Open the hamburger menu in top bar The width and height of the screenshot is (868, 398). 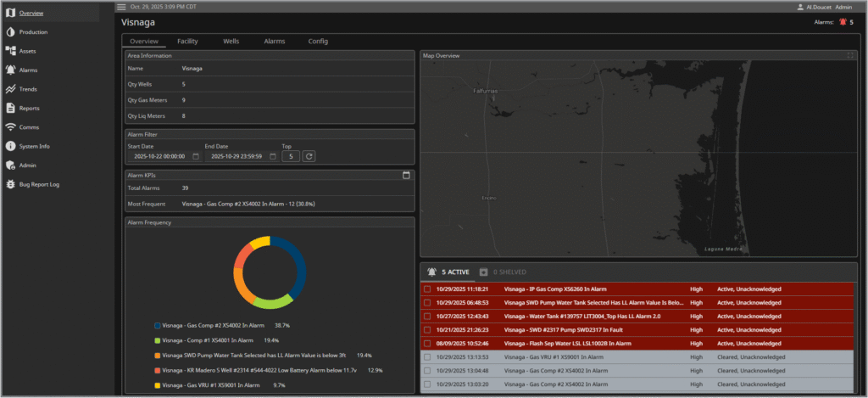[121, 7]
